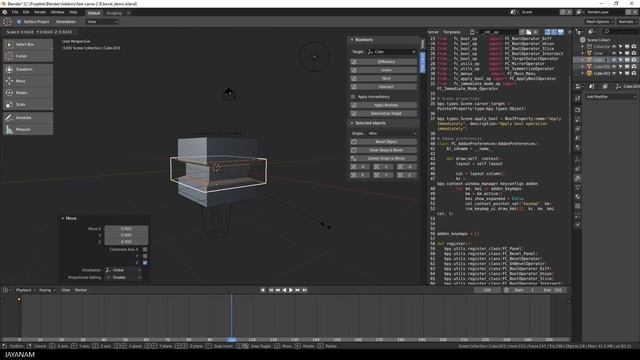Enable the Apply Immediately checkbox
Screen dimensions: 640x360
point(353,97)
